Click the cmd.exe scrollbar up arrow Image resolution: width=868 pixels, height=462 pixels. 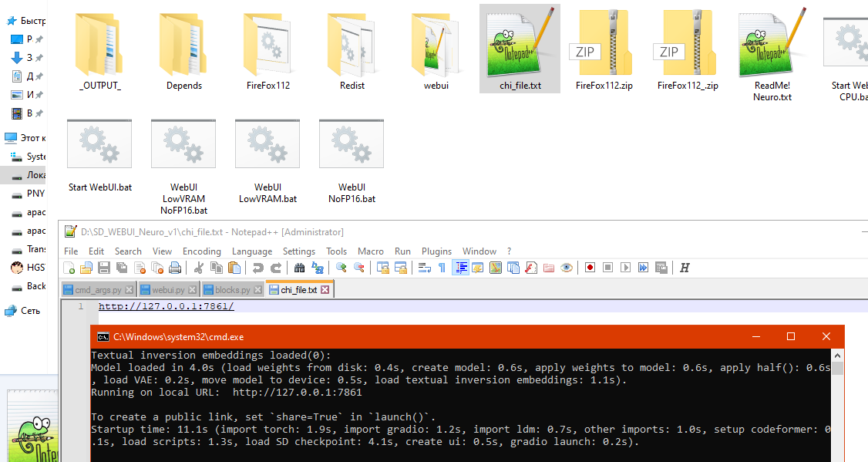[838, 356]
